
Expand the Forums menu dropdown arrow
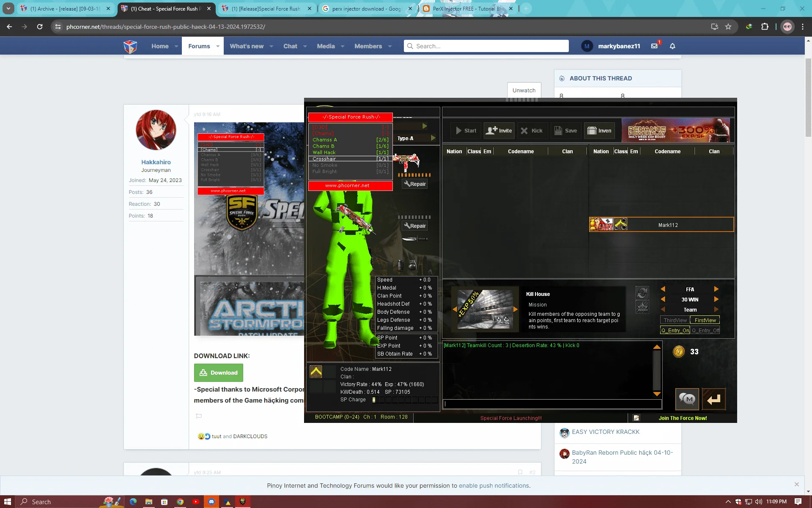(x=218, y=46)
